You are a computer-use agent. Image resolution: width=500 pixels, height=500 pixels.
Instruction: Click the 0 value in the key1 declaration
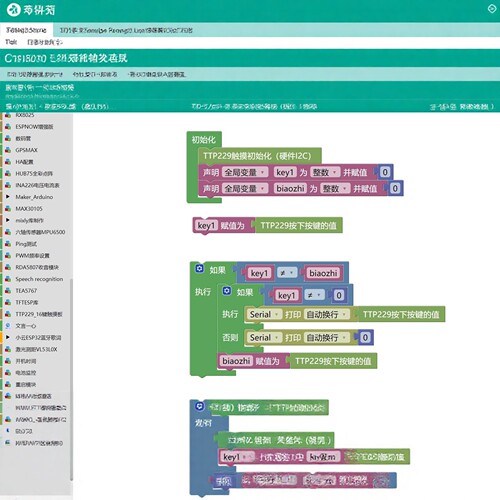pos(385,172)
